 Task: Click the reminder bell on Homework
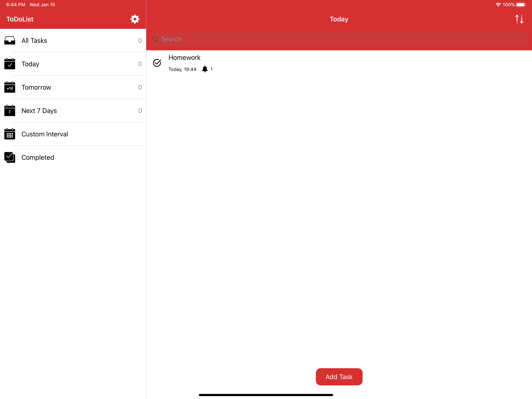pos(205,69)
